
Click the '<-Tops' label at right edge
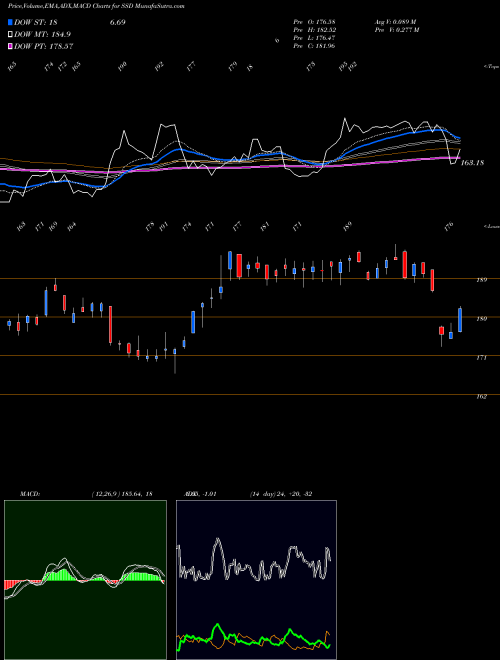492,67
